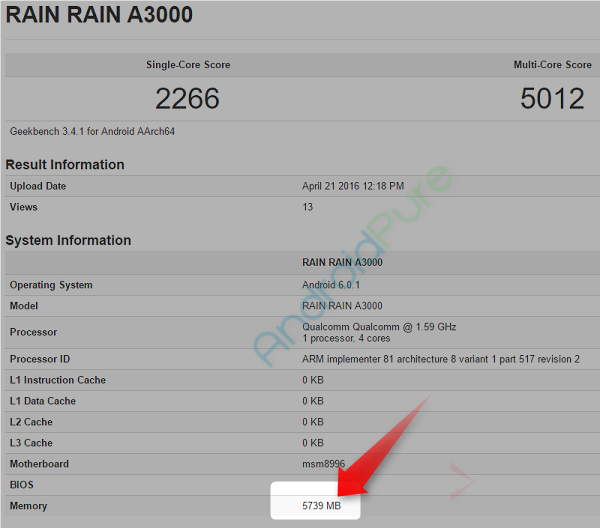
Task: Click the Views count 13
Action: point(308,207)
